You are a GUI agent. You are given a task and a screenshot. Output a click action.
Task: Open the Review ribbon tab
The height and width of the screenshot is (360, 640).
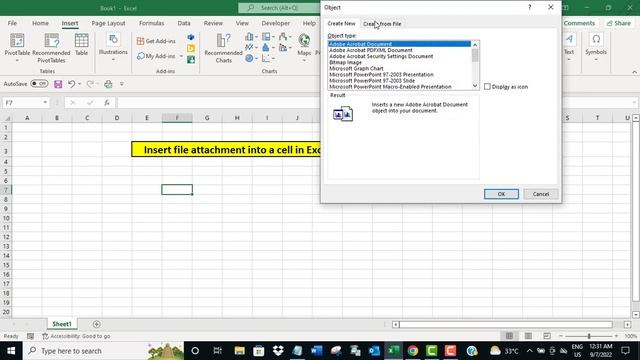click(x=213, y=23)
